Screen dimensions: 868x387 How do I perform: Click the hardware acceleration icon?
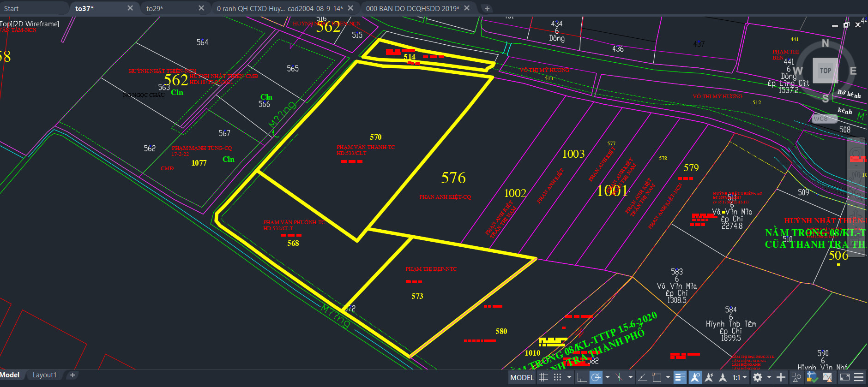tap(812, 377)
